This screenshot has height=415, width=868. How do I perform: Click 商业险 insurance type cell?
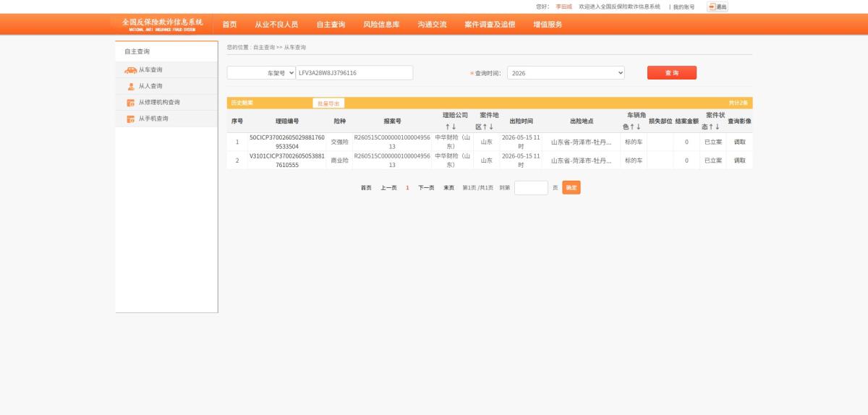(339, 161)
